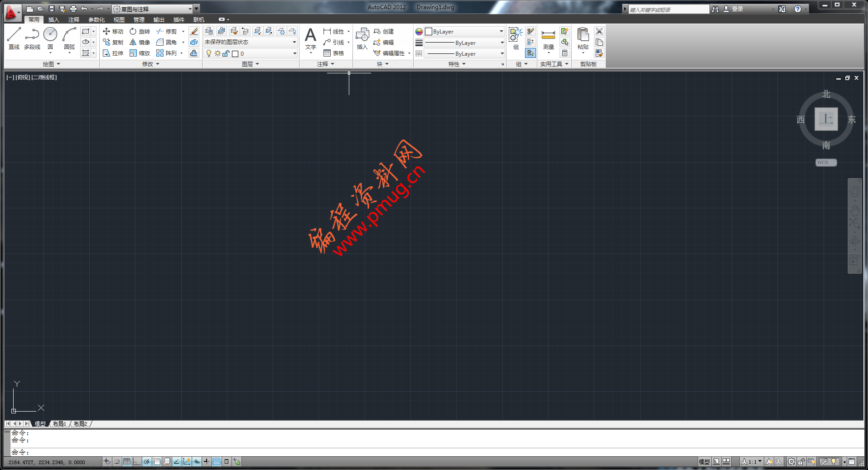
Task: Open the workspace selector 草图与注释 dropdown
Action: point(153,9)
